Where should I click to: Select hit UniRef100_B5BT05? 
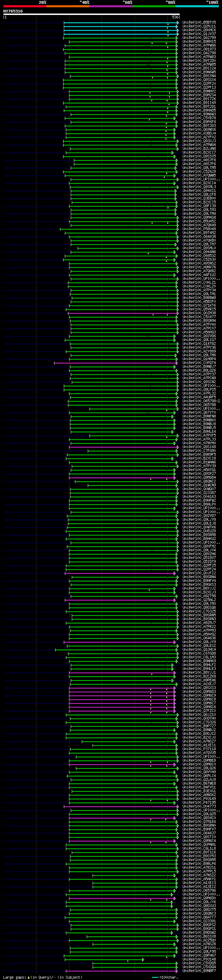pos(199,23)
